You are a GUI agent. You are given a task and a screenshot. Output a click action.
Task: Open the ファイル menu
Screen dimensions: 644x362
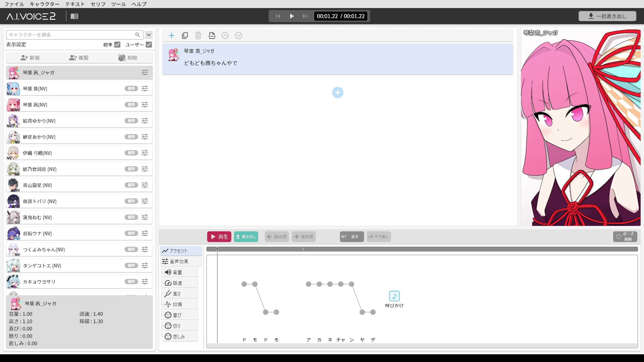[14, 4]
